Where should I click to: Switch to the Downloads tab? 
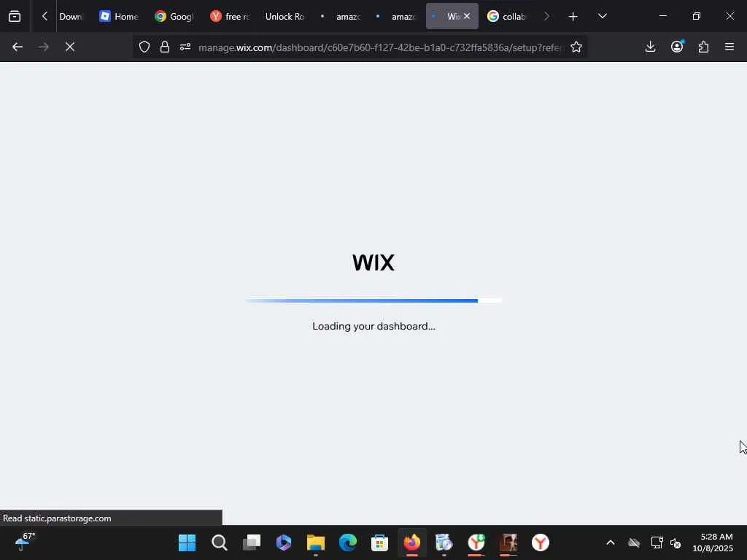70,16
